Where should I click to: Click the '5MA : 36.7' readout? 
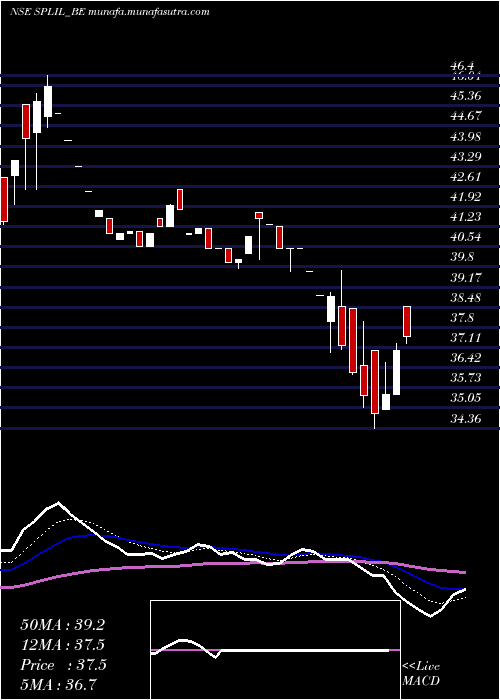coord(59,684)
